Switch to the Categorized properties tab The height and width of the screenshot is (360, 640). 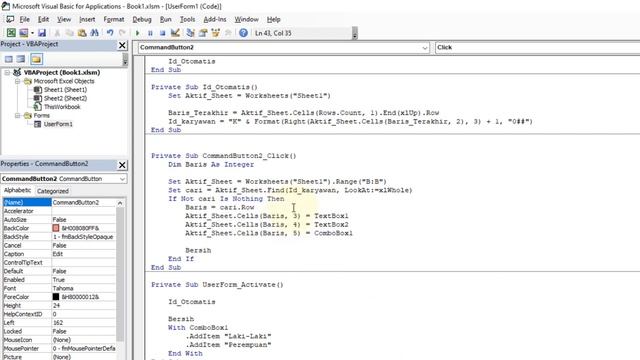point(53,191)
